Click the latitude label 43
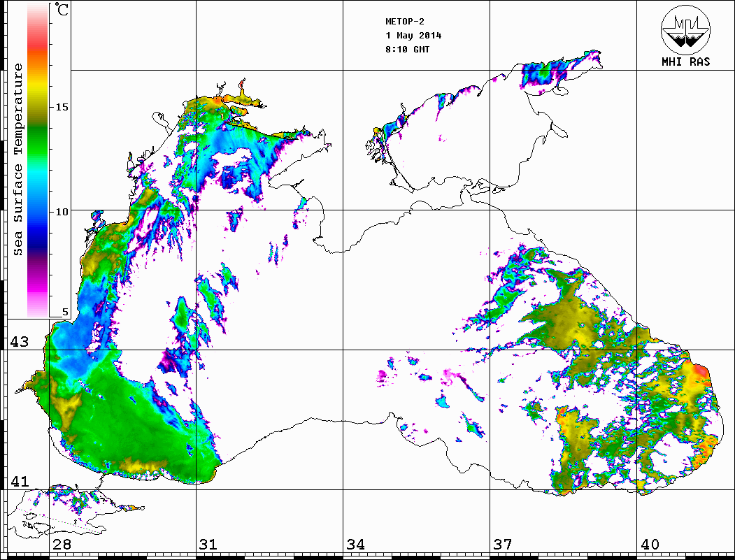Screen dimensions: 735x560 tap(20, 342)
